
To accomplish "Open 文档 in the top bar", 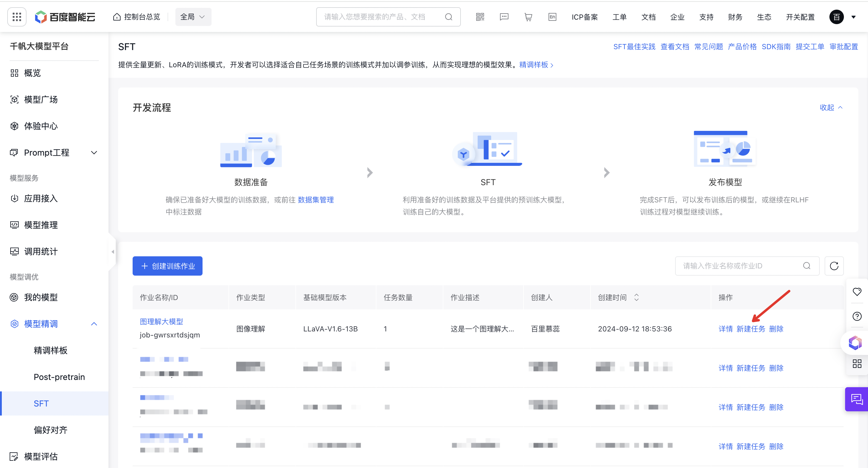I will click(648, 17).
